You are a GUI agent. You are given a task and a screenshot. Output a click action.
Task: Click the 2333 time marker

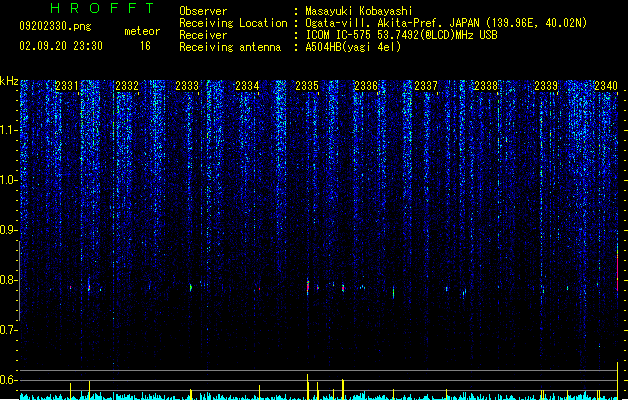[x=187, y=86]
